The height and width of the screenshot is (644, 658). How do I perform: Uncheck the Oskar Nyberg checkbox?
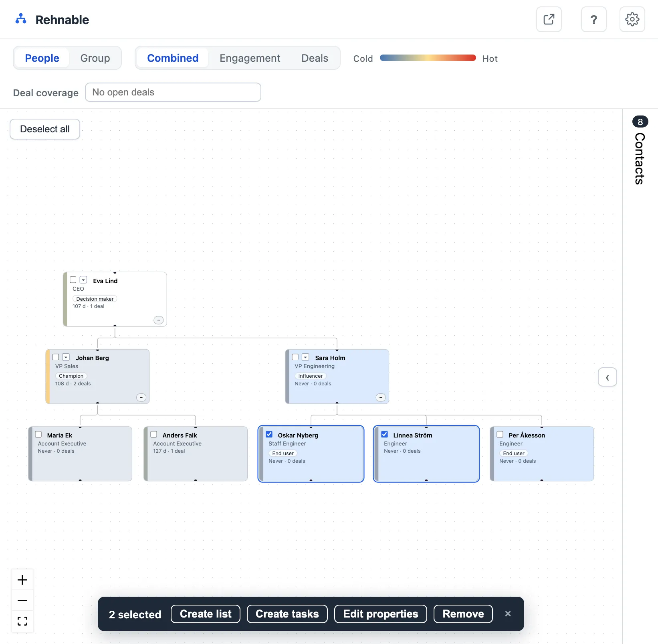click(269, 434)
